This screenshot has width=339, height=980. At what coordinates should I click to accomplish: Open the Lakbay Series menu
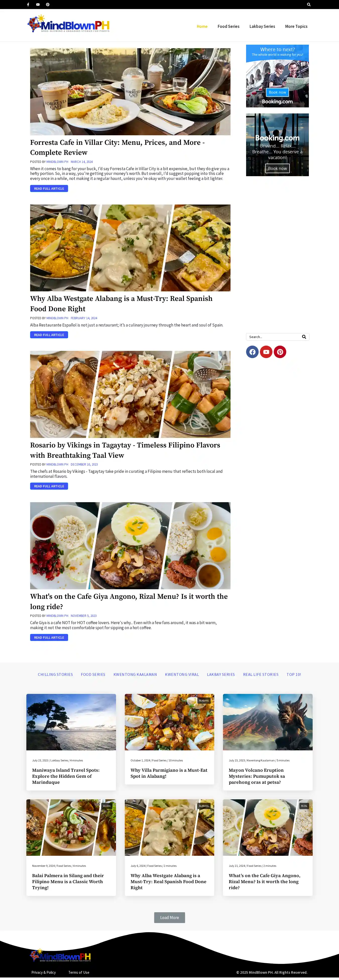coord(262,26)
